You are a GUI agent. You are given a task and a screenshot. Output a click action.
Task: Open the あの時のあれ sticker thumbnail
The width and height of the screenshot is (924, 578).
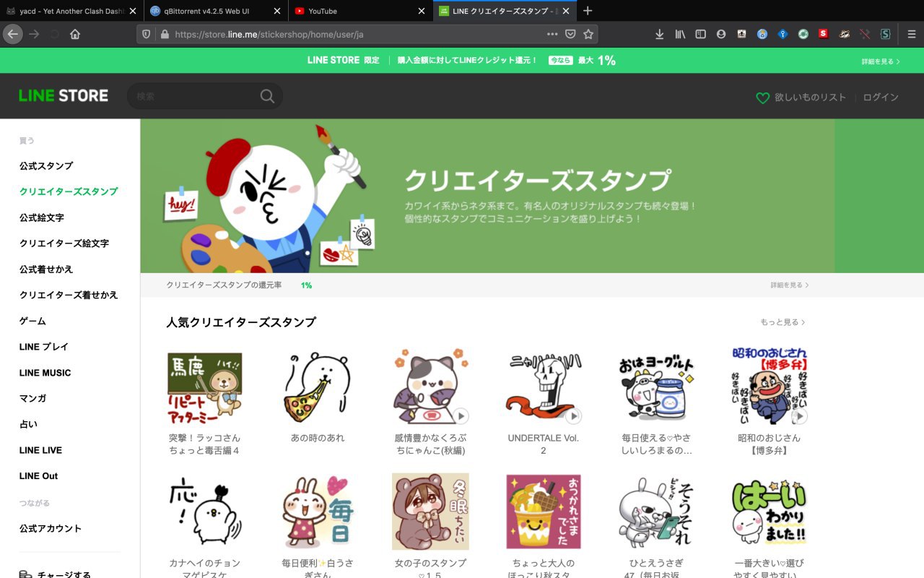(x=318, y=389)
